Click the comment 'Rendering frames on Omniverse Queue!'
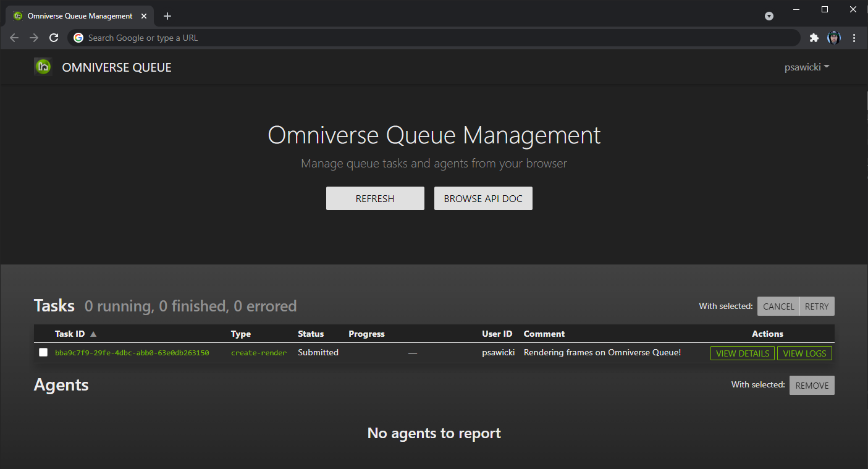 coord(602,352)
